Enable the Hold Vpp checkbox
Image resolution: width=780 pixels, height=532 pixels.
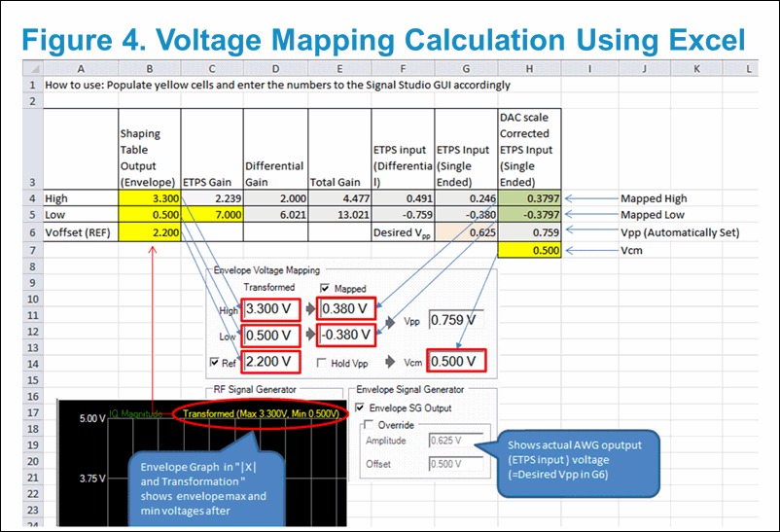322,363
